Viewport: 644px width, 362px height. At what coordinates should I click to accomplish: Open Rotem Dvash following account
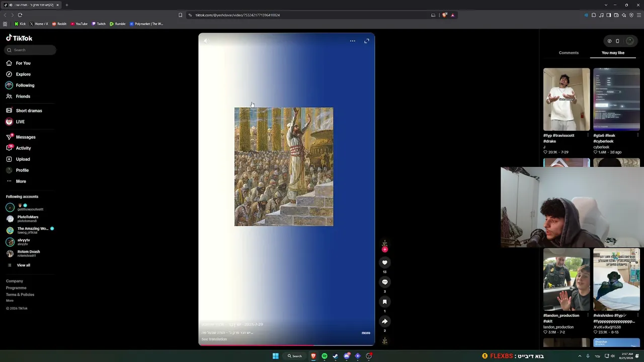pyautogui.click(x=23, y=253)
